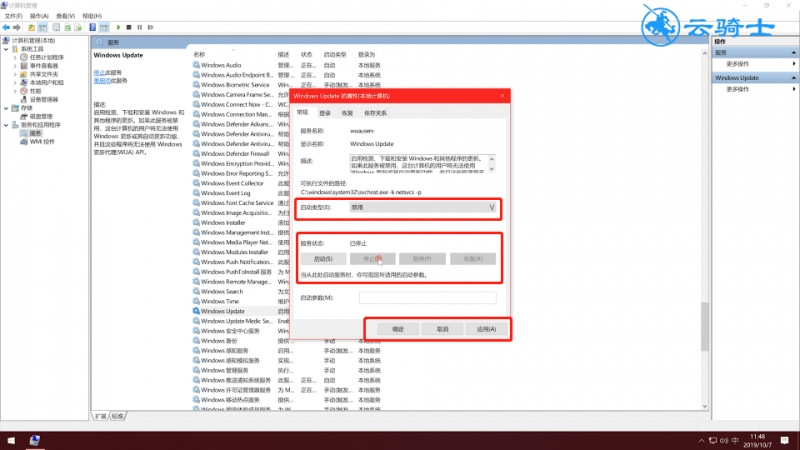Open the notification center icon in taskbar
The width and height of the screenshot is (800, 450).
[x=785, y=440]
